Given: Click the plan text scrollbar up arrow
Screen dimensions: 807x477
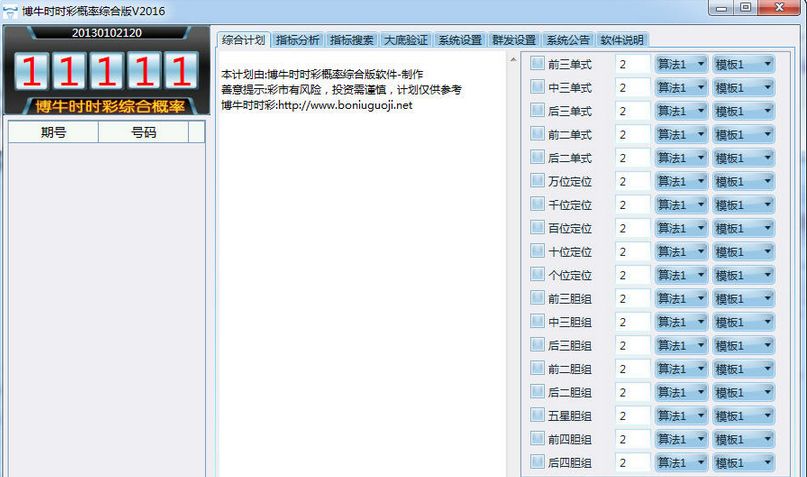Looking at the screenshot, I should [513, 60].
